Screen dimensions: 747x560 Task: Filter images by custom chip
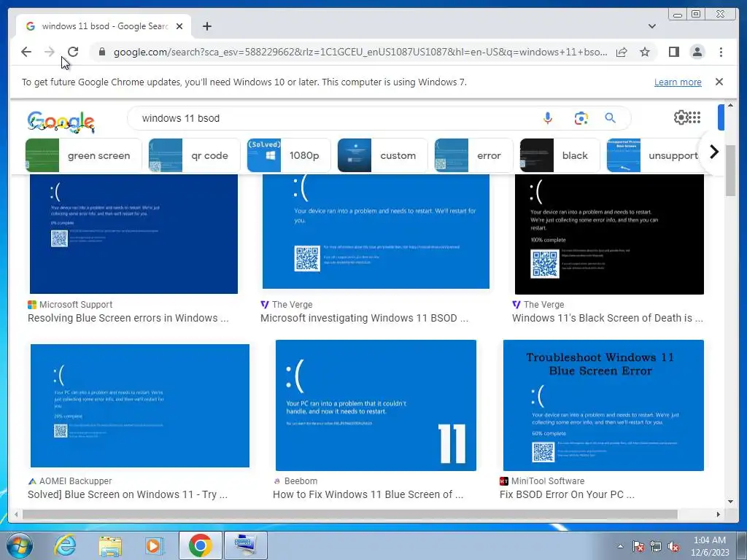pos(382,155)
